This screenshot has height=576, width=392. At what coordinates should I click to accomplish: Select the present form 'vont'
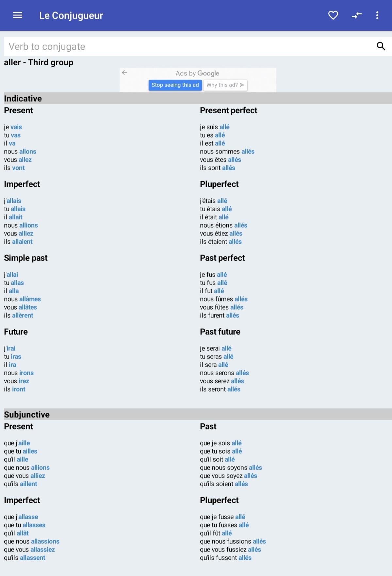pos(18,168)
